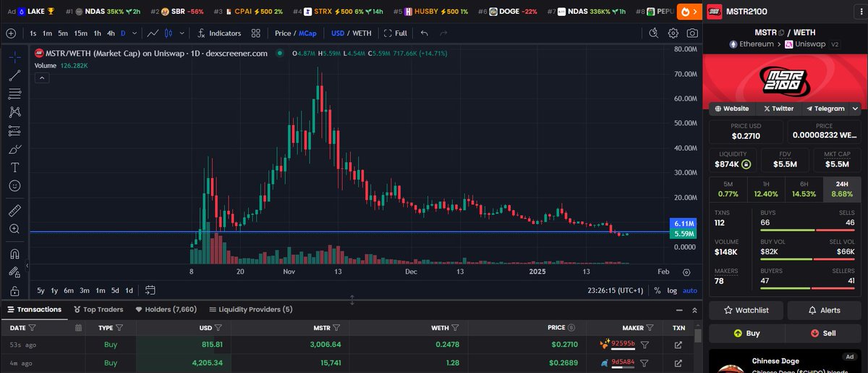Take a chart snapshot with camera
The height and width of the screenshot is (373, 868).
pos(692,33)
